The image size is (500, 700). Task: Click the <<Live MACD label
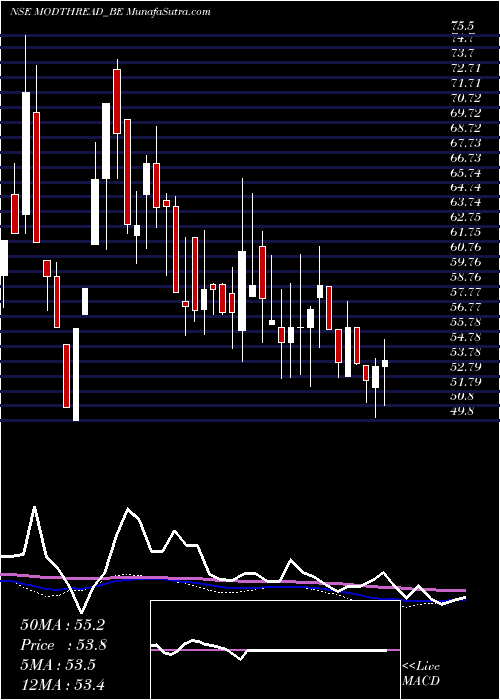[421, 674]
